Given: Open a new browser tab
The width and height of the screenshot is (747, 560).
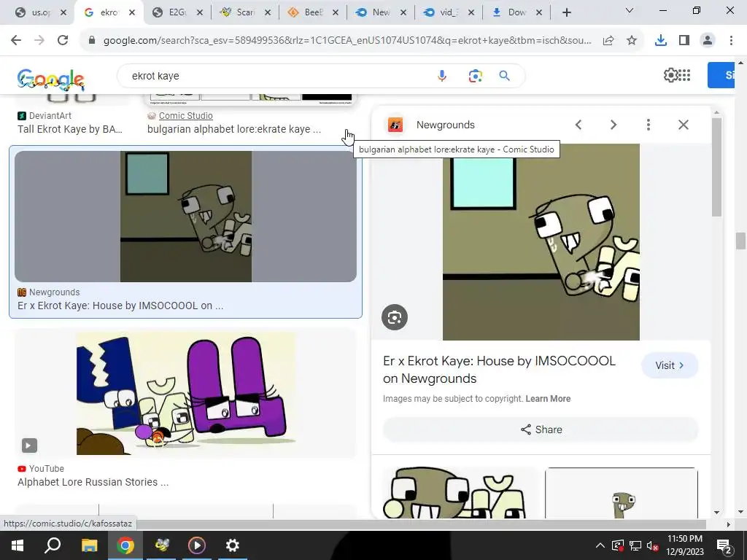Looking at the screenshot, I should [566, 12].
